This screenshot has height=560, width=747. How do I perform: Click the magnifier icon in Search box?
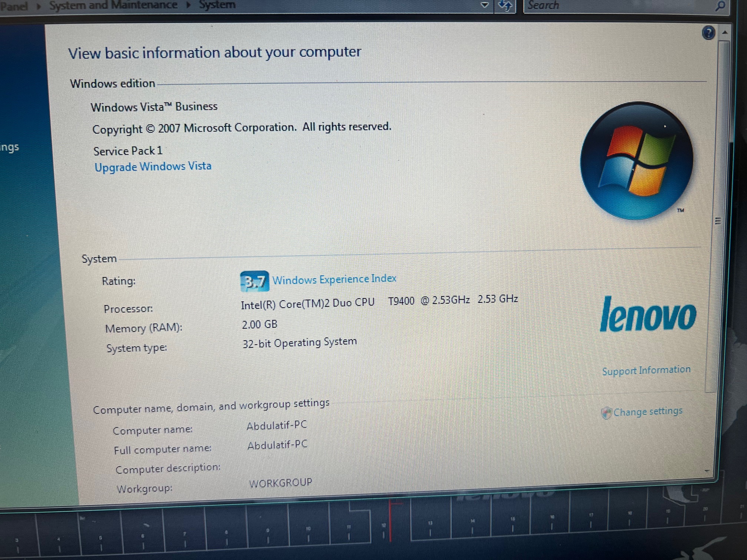pyautogui.click(x=720, y=6)
